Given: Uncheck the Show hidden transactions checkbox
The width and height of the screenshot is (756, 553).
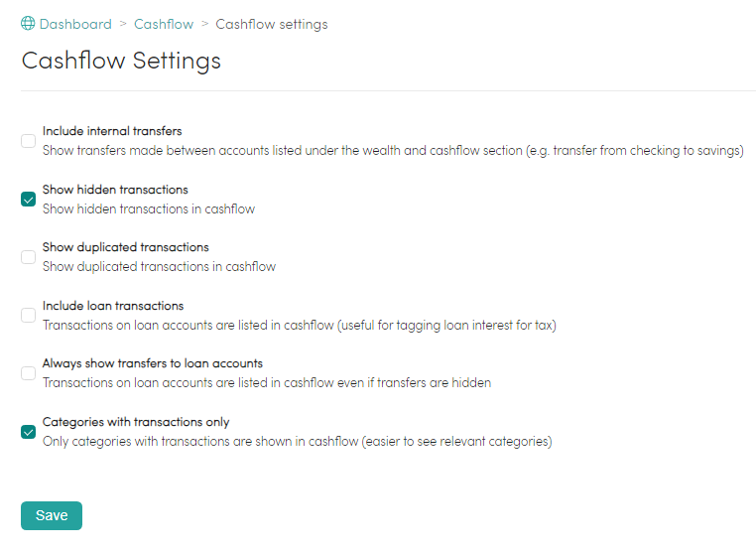Looking at the screenshot, I should click(28, 200).
